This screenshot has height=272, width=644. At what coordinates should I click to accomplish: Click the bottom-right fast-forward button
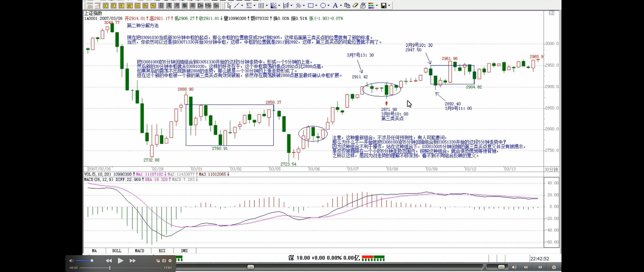[x=540, y=267]
